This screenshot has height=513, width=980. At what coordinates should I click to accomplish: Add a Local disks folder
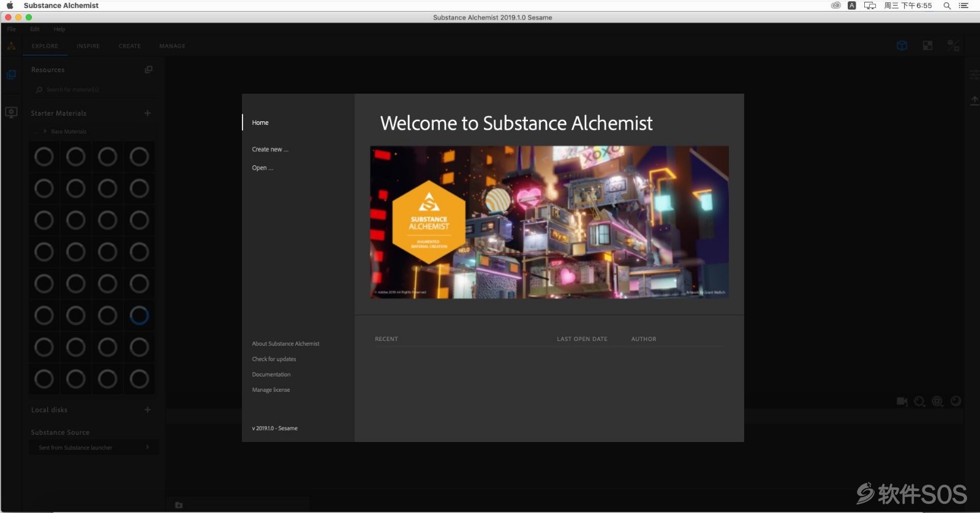click(x=148, y=410)
